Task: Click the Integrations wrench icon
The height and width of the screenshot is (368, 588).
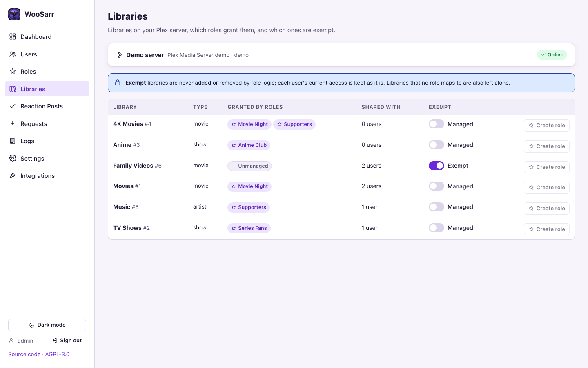Action: tap(13, 175)
